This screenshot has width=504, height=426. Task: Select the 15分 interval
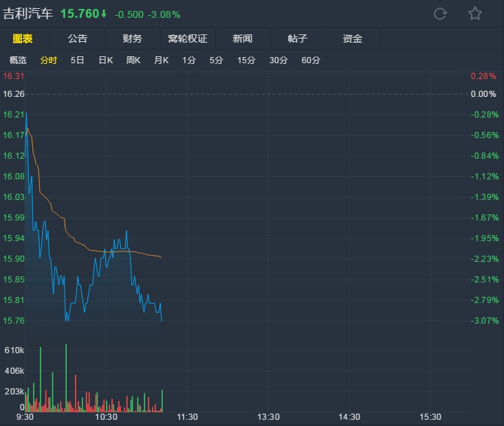pyautogui.click(x=246, y=60)
